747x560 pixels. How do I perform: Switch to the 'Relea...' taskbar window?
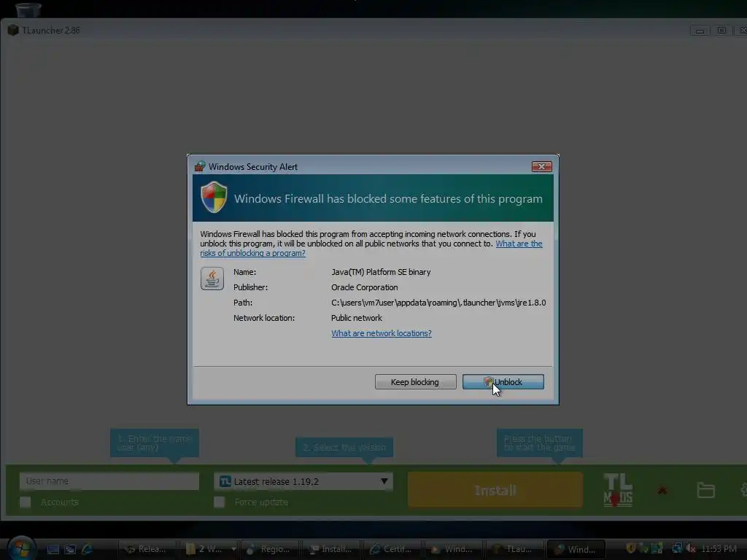point(147,549)
